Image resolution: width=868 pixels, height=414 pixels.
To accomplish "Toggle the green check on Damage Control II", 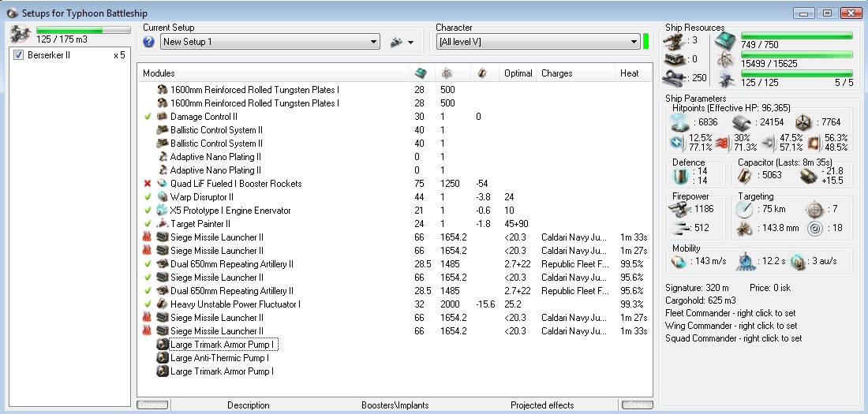I will click(x=147, y=117).
